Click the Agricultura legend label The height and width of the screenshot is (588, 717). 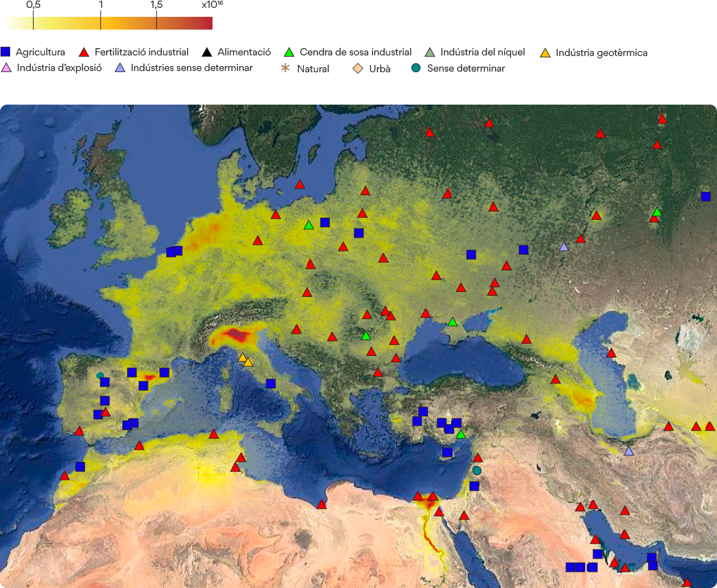[40, 52]
